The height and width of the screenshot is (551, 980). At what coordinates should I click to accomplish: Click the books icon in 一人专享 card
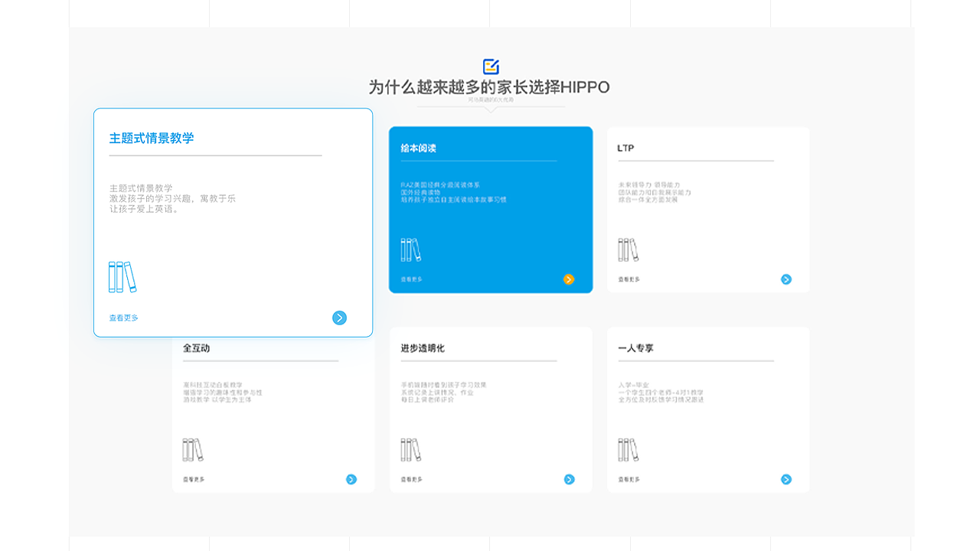[629, 449]
